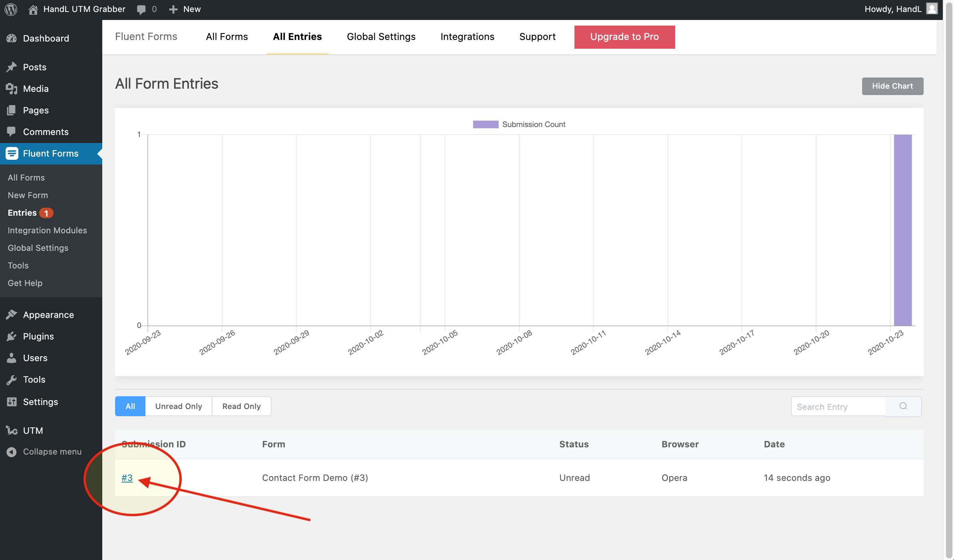Screen dimensions: 954x560
Task: Select the Unread Only filter
Action: [x=179, y=406]
